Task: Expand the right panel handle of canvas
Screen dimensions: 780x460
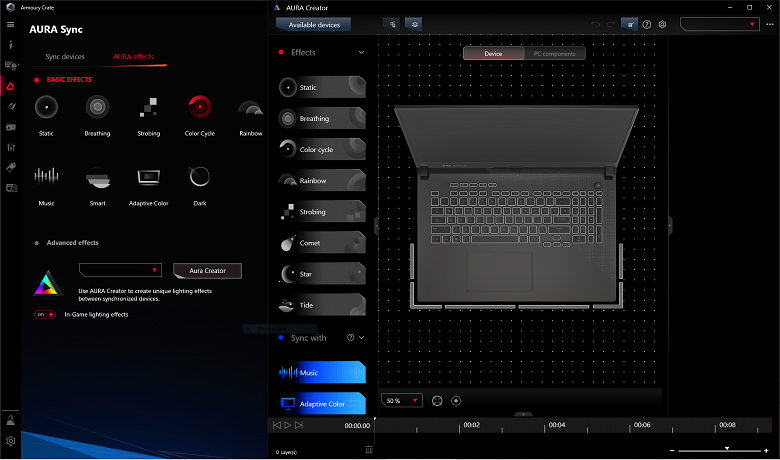Action: point(670,226)
